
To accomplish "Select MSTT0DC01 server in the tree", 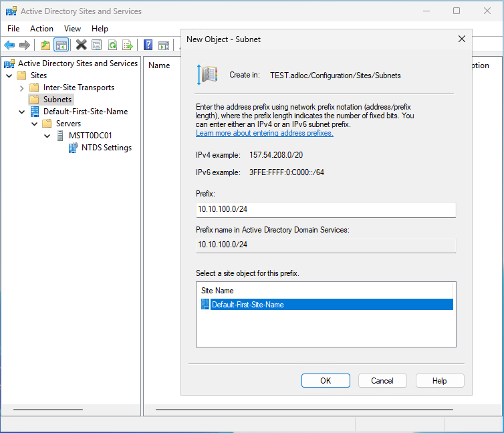I will coord(90,136).
